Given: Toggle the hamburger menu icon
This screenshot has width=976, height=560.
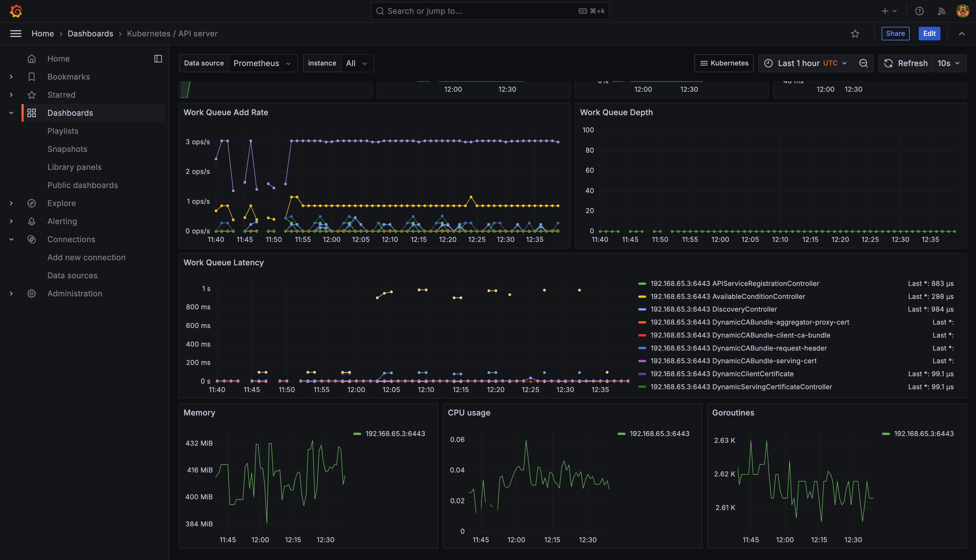Looking at the screenshot, I should point(16,34).
